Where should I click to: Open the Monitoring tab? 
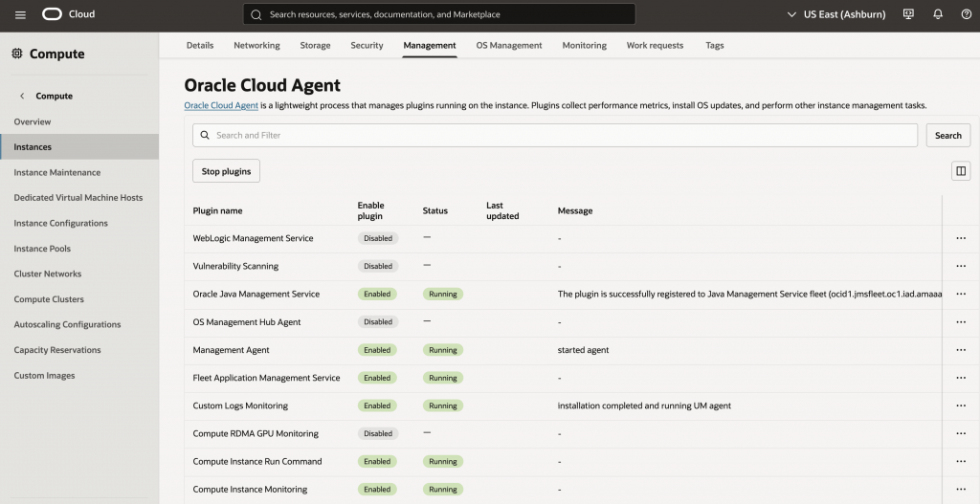[x=585, y=45]
